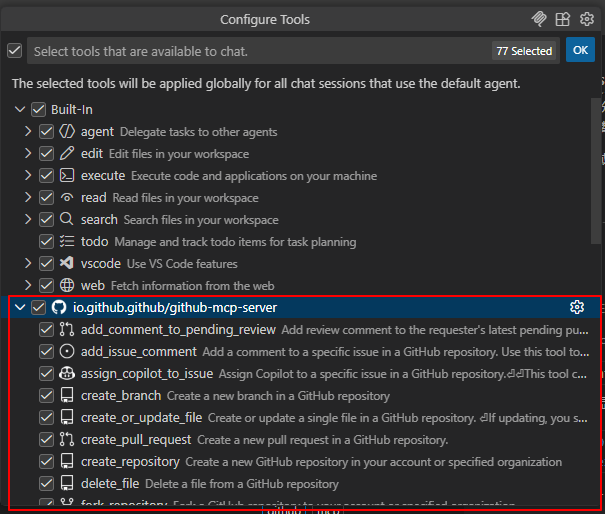Expand the edit tool row
Viewport: 605px width, 514px height.
(x=28, y=154)
